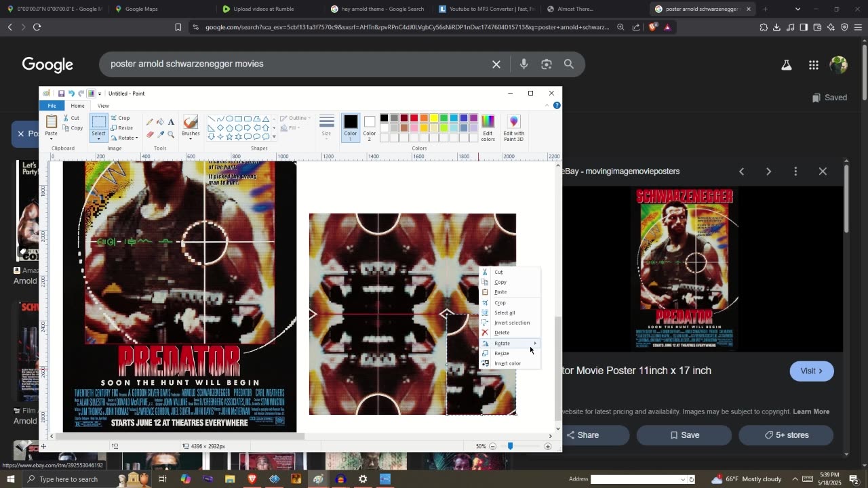The width and height of the screenshot is (868, 488).
Task: Click Paint zoom slider handle
Action: (510, 446)
